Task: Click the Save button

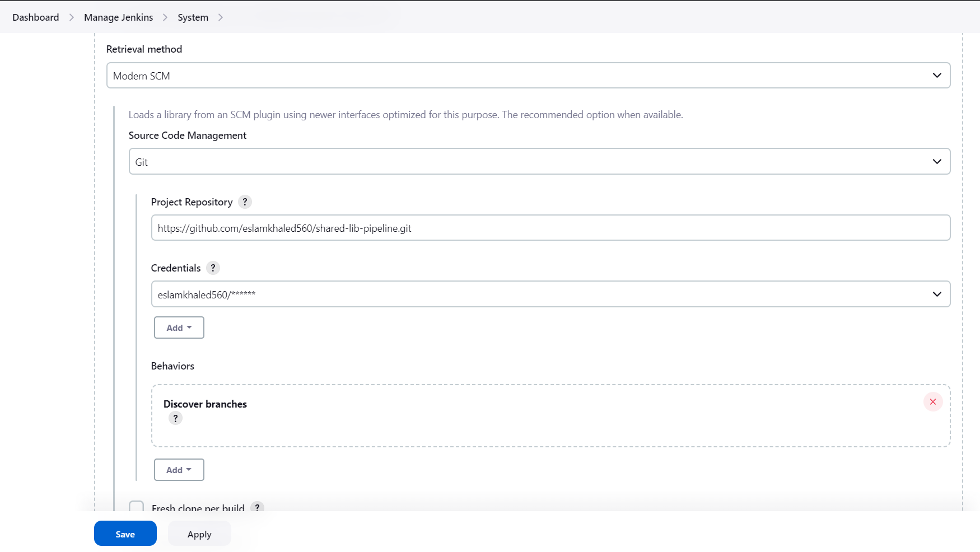Action: (x=125, y=534)
